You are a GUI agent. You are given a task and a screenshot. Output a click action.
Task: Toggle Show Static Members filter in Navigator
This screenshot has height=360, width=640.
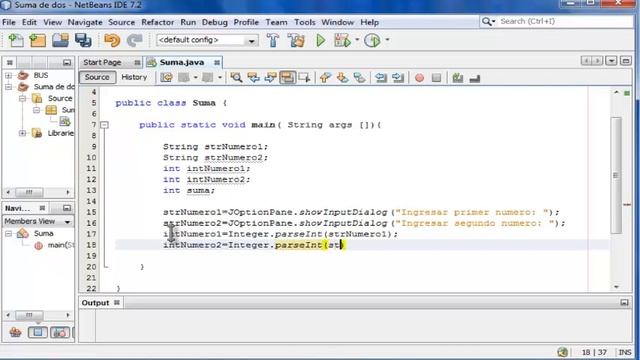[60, 332]
